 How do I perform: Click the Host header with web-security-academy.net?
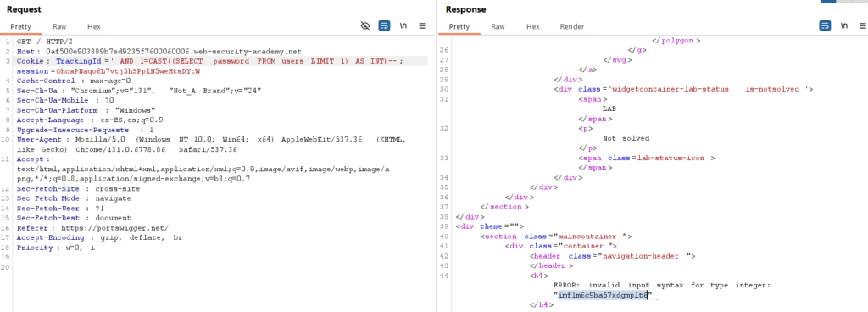coord(159,52)
